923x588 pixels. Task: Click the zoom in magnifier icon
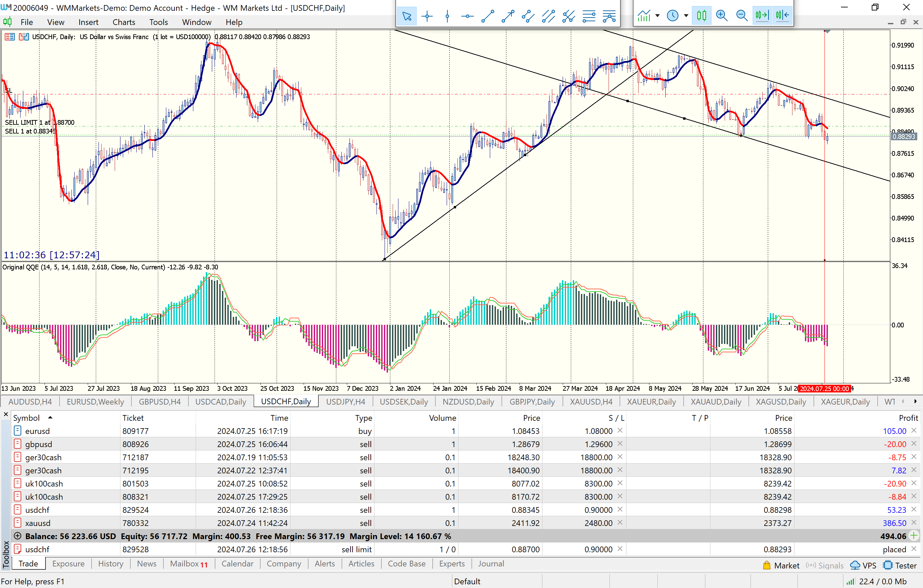point(721,15)
